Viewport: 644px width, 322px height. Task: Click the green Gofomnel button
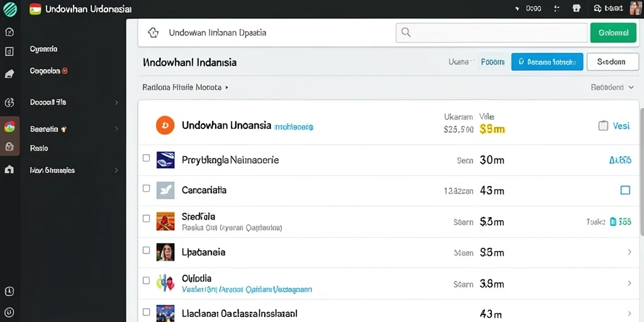tap(614, 33)
